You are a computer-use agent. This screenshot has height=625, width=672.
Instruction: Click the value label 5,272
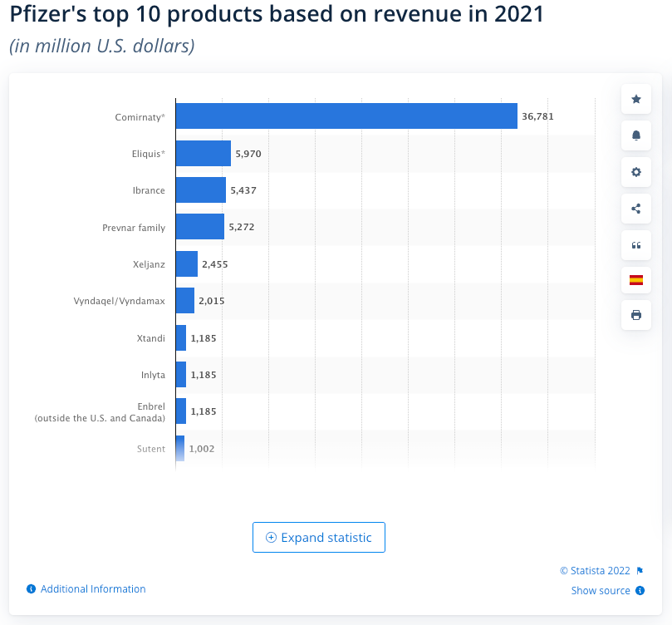click(241, 227)
